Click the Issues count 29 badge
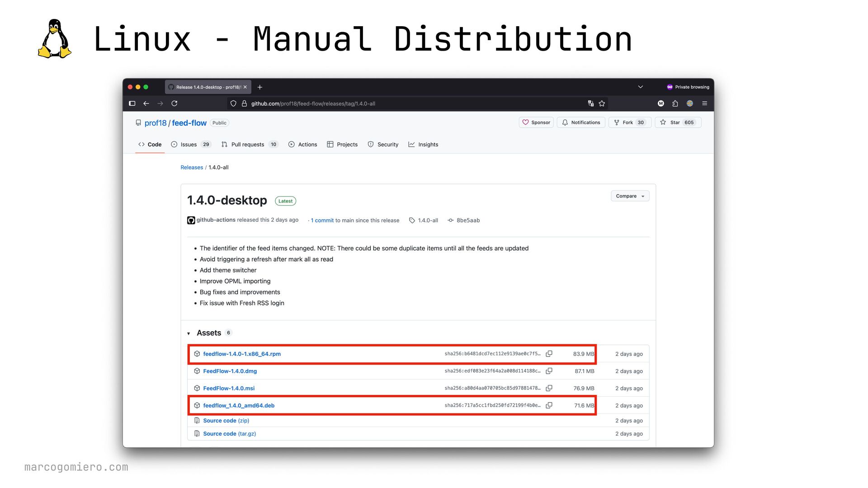The height and width of the screenshot is (488, 868). click(x=206, y=145)
